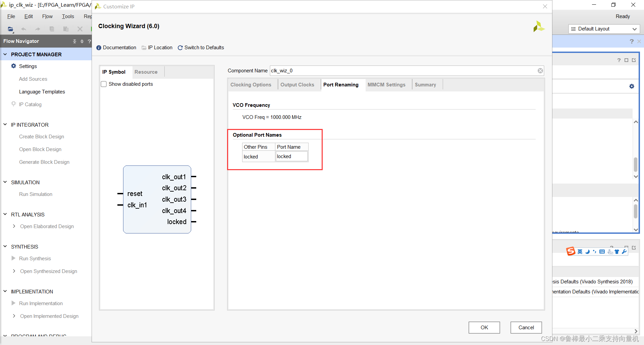Open the Edit menu
The height and width of the screenshot is (345, 644).
(29, 16)
